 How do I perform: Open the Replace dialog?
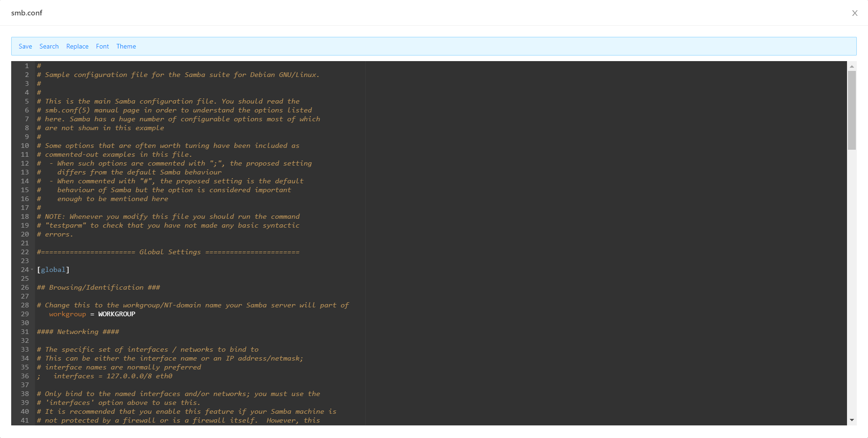pos(77,46)
